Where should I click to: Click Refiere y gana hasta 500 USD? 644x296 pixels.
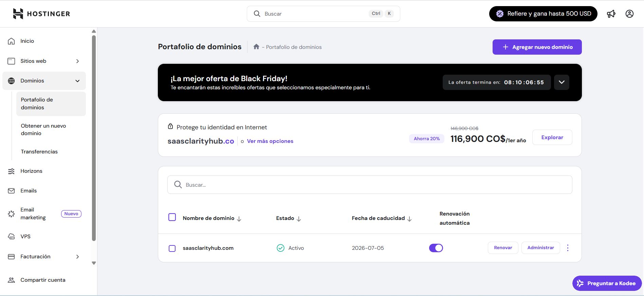[543, 14]
